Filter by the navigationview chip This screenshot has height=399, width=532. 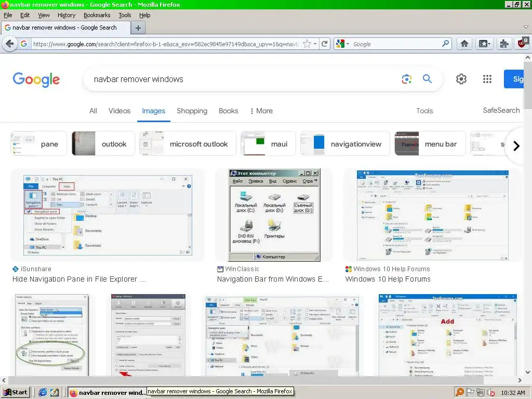pos(345,144)
